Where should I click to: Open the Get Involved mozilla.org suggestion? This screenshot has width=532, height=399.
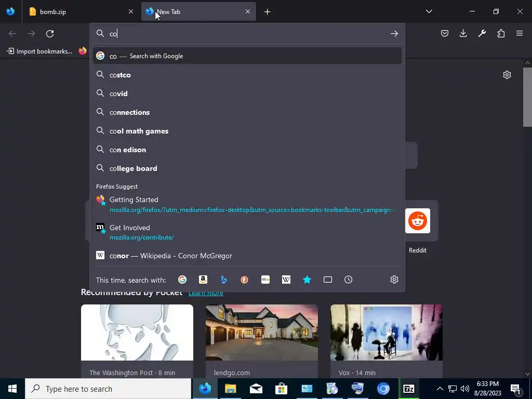point(247,232)
